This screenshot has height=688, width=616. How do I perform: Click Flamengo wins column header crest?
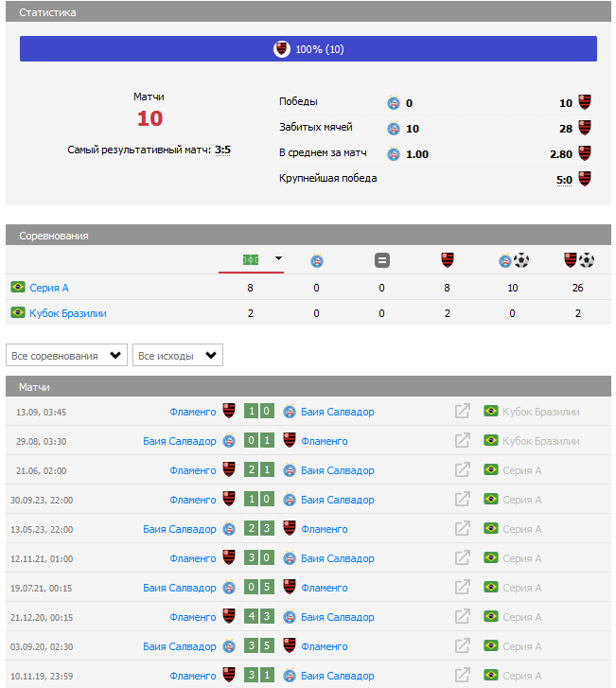448,260
